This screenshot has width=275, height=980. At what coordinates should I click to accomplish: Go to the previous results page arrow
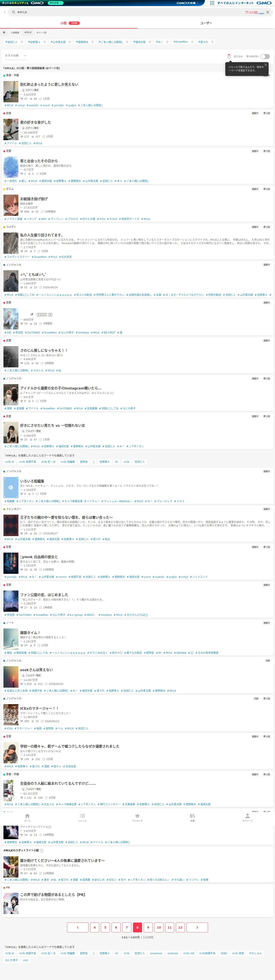(x=78, y=927)
